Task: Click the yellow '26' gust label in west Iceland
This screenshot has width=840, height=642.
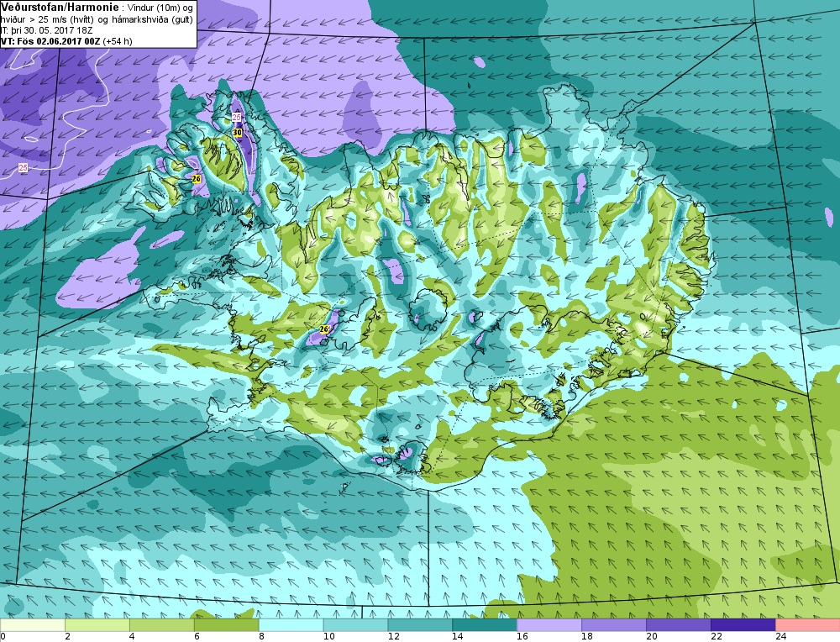Action: [324, 329]
